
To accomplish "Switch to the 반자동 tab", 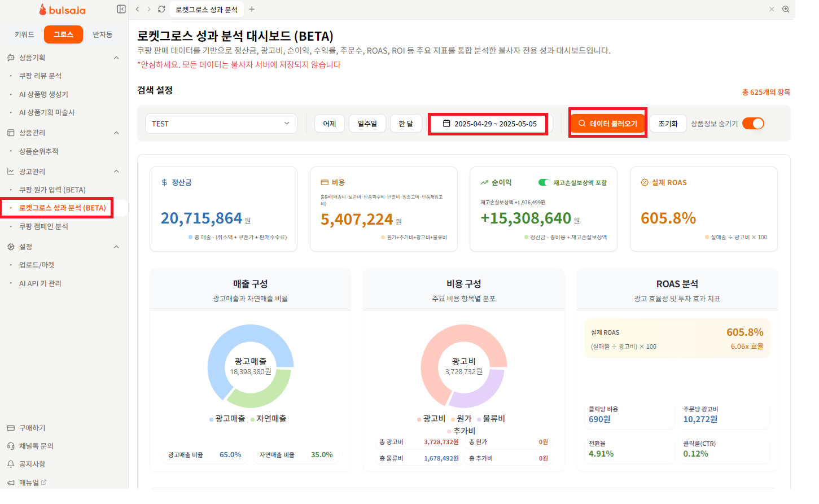I will coord(103,34).
